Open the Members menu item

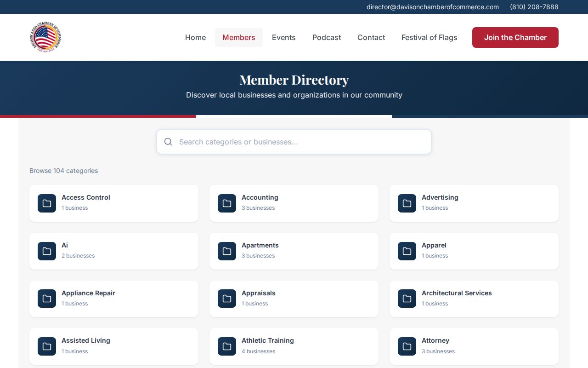[239, 37]
